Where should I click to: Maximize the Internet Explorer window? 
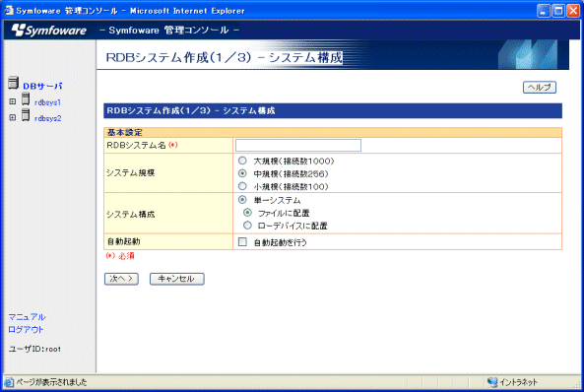tap(558, 11)
